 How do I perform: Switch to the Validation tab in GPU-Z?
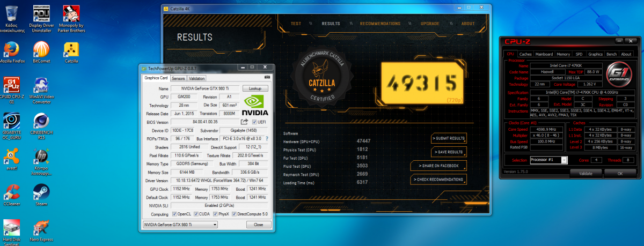click(196, 78)
